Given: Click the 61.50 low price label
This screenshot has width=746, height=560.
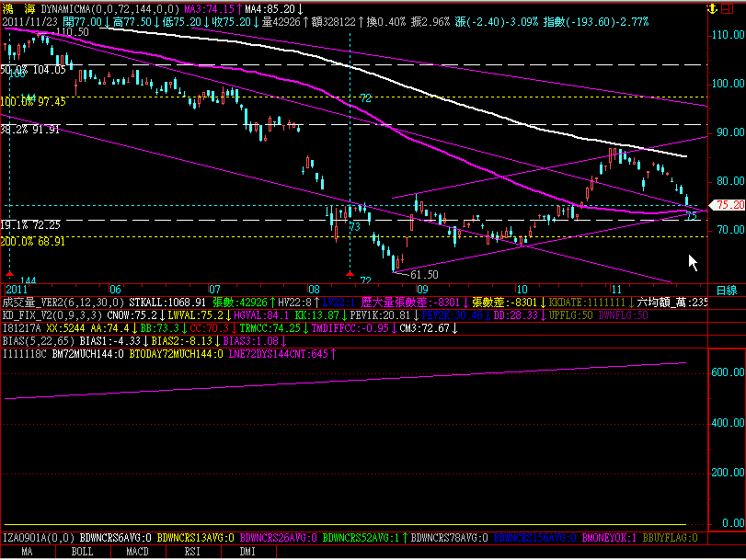Looking at the screenshot, I should tap(422, 275).
